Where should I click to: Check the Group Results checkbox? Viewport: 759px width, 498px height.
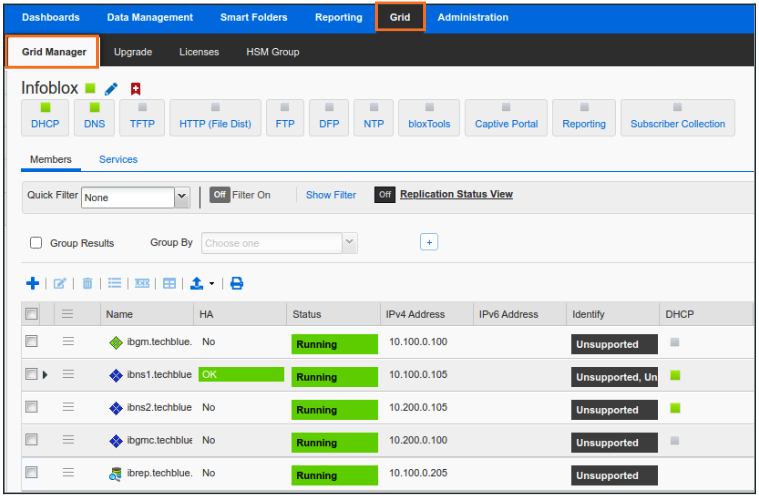pyautogui.click(x=36, y=243)
